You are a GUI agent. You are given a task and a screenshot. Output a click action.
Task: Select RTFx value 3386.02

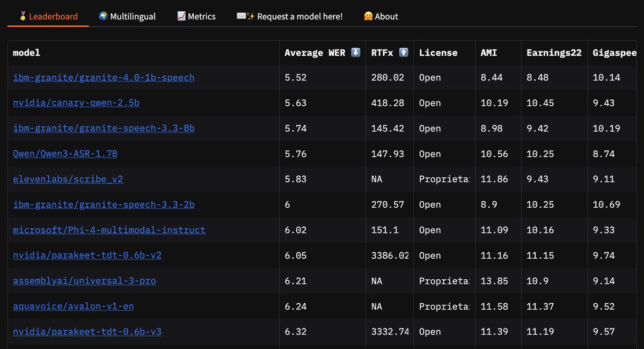(x=390, y=256)
